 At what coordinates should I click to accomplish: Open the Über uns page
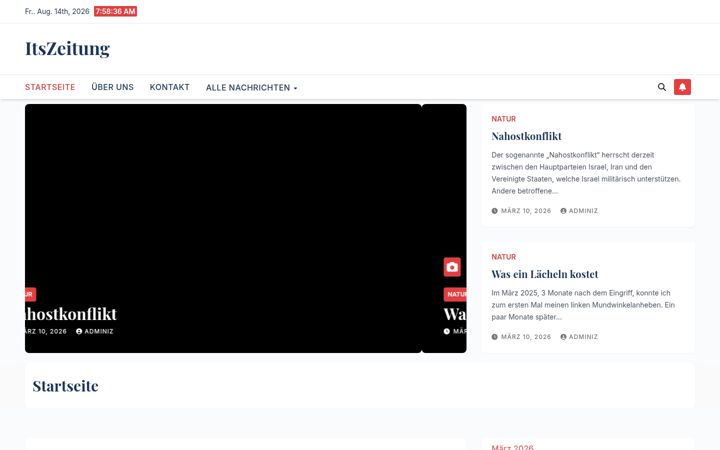(x=112, y=87)
